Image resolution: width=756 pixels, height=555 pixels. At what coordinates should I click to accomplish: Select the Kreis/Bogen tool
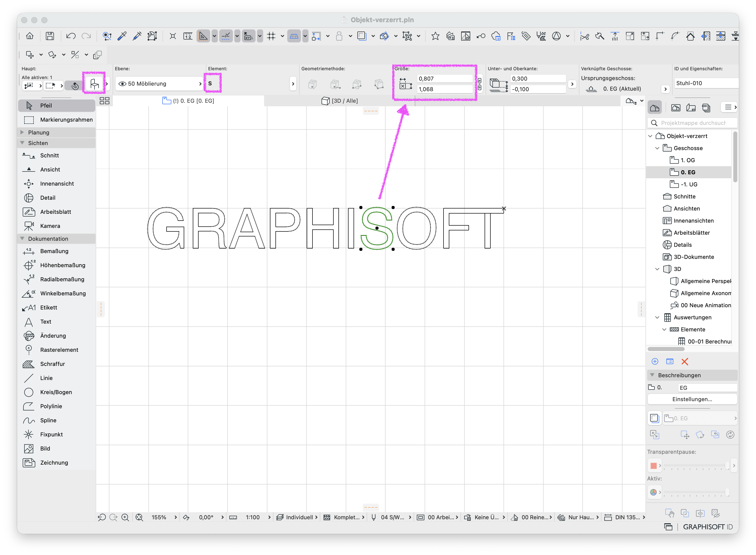[x=56, y=392]
